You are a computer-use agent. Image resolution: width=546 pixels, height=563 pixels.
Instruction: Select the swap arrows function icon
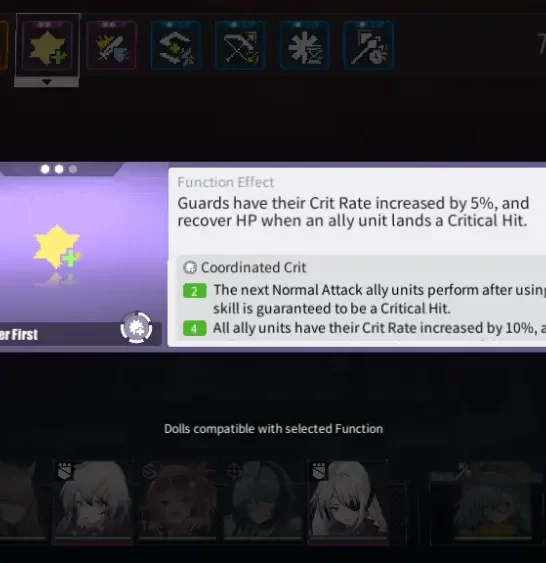point(176,46)
